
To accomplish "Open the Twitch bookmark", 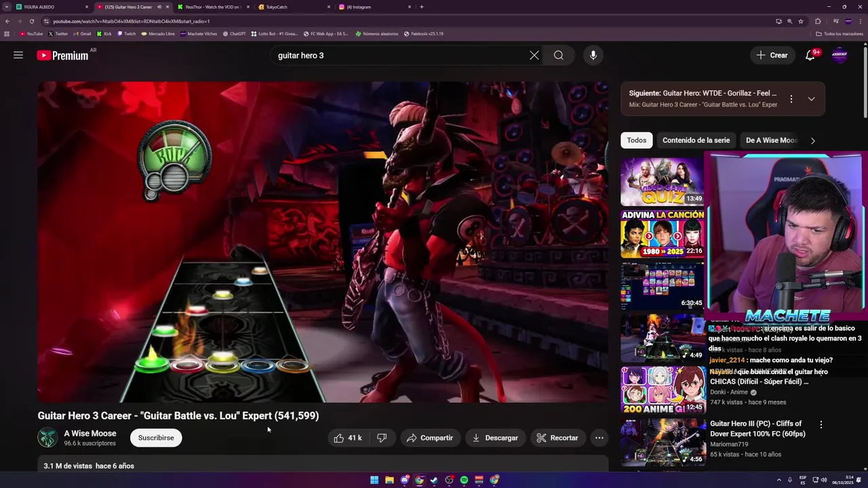I will pyautogui.click(x=127, y=33).
